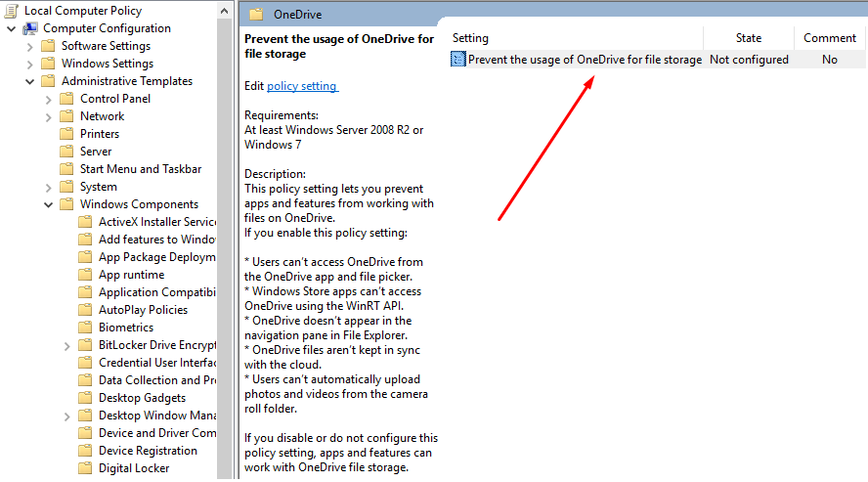Viewport: 868px width, 482px height.
Task: Expand the Software Settings node
Action: tap(30, 47)
